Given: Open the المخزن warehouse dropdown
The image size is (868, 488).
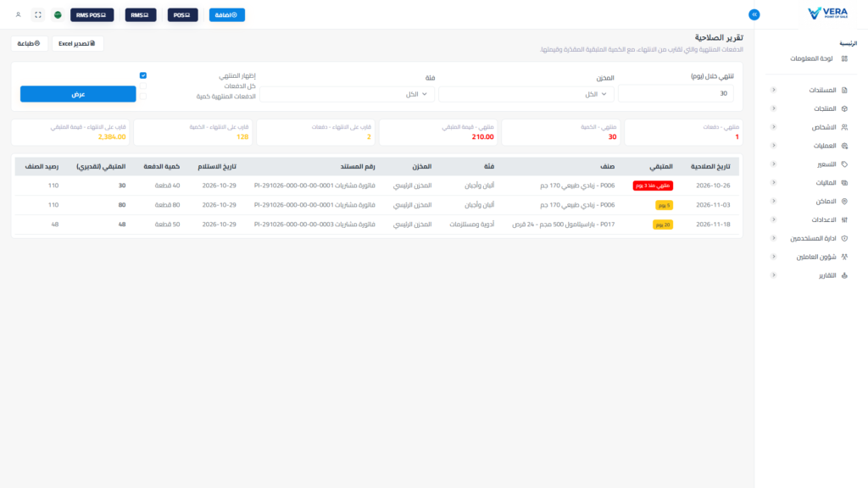Looking at the screenshot, I should click(x=526, y=94).
